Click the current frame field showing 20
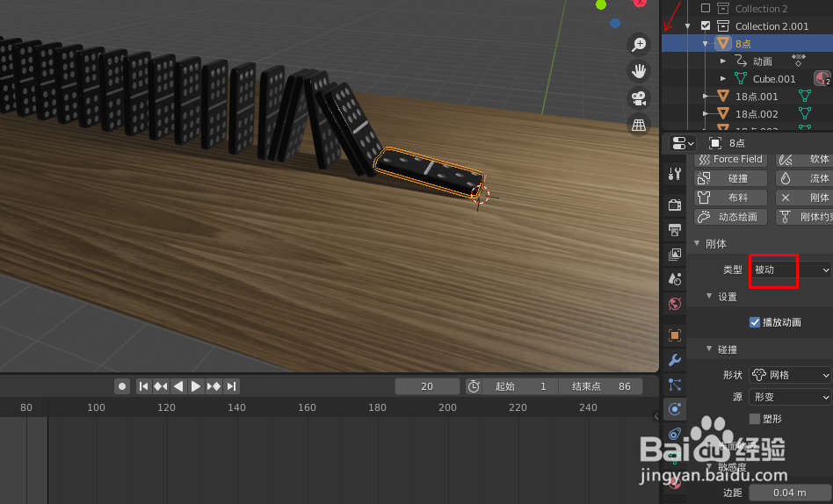 pos(427,386)
